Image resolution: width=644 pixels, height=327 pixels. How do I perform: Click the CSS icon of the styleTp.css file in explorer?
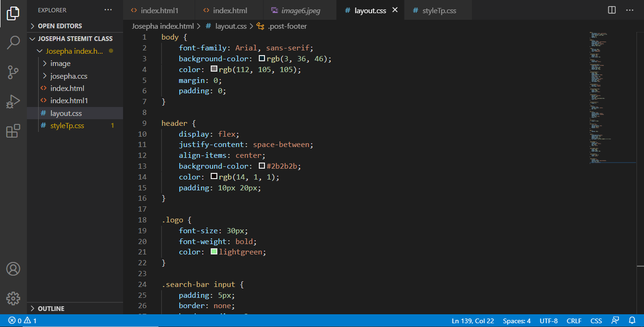click(43, 126)
